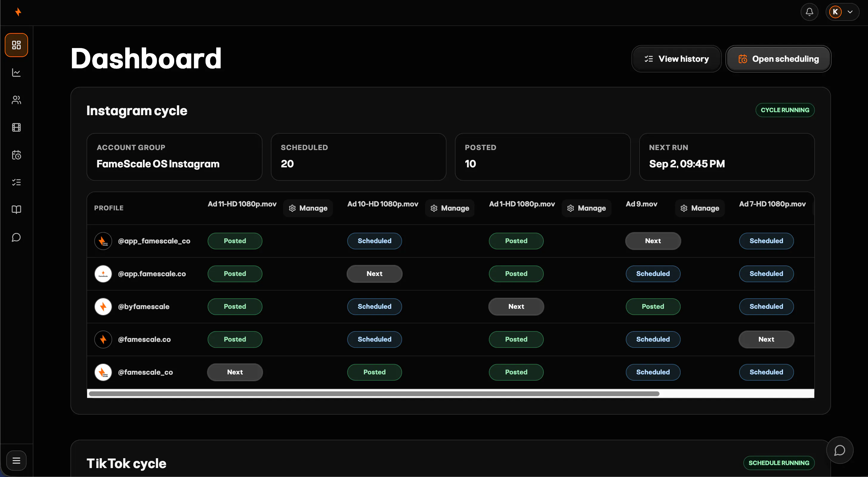The height and width of the screenshot is (477, 868).
Task: Click Scheduled pill for @app_famescale_co under Ad 10
Action: coord(374,241)
